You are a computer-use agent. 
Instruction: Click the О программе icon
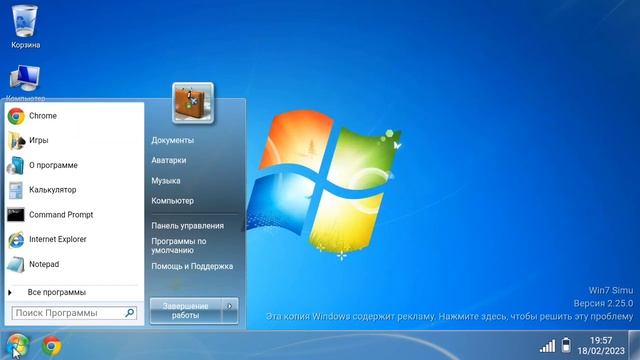[16, 165]
